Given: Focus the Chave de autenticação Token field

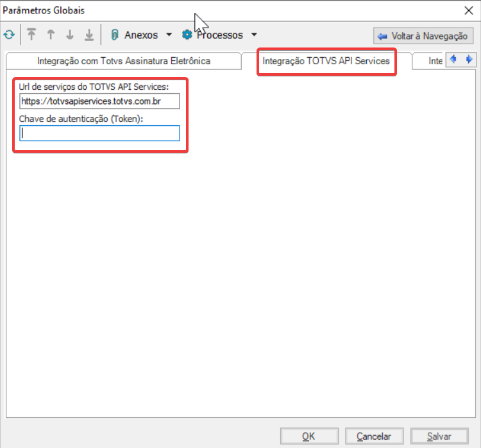Looking at the screenshot, I should pyautogui.click(x=99, y=133).
